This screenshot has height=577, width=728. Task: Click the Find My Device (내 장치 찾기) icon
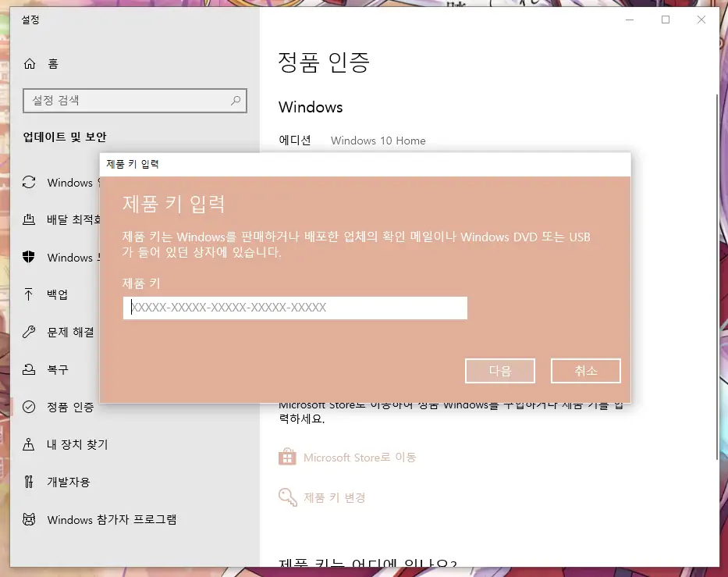[29, 444]
